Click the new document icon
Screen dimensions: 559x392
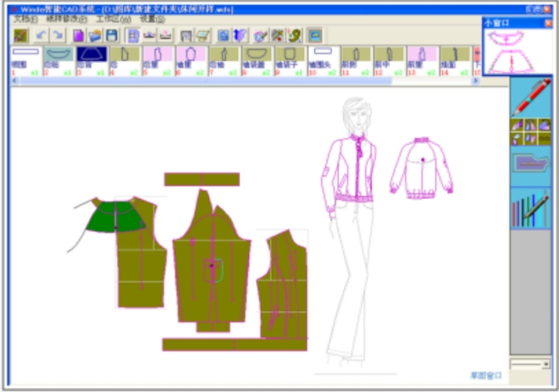79,35
